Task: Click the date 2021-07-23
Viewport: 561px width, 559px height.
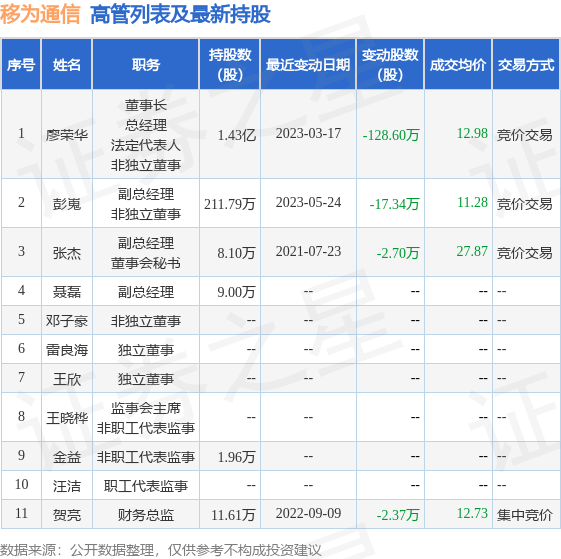Action: 308,252
